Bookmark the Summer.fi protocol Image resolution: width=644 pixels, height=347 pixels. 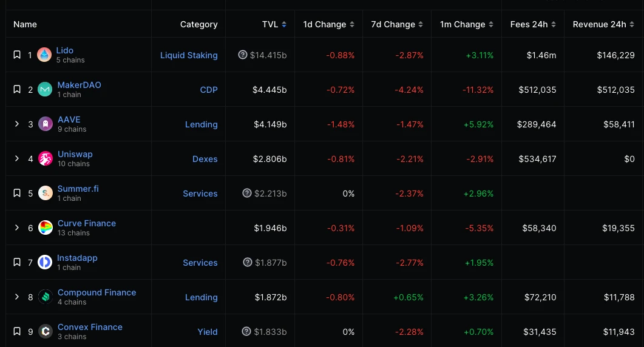click(x=17, y=194)
